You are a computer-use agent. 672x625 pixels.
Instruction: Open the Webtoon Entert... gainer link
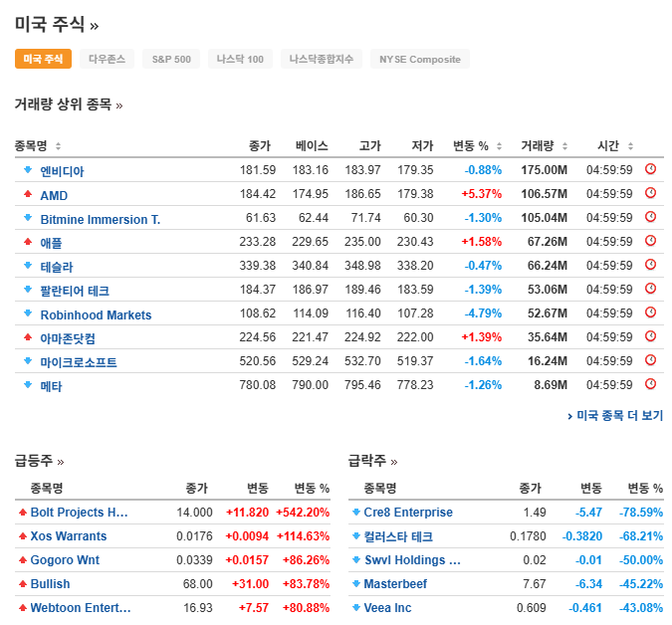81,607
